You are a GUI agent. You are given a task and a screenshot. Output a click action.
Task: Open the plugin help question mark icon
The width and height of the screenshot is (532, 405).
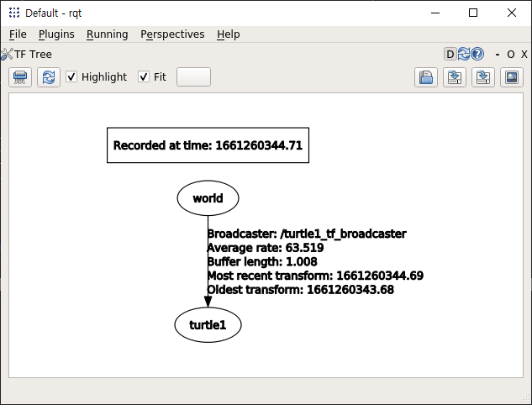pos(477,54)
